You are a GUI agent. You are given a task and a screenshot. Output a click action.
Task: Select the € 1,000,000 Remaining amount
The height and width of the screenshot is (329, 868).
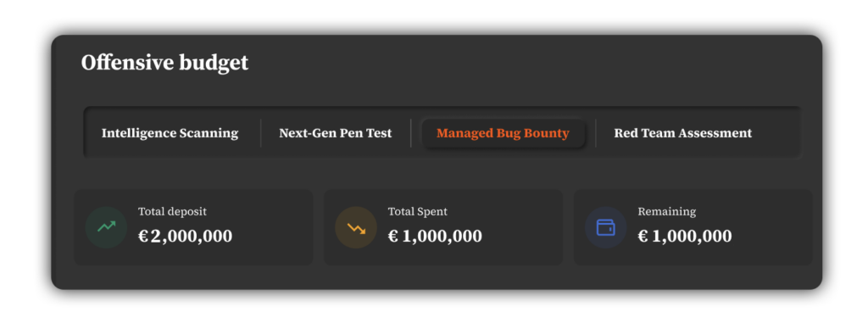click(685, 237)
